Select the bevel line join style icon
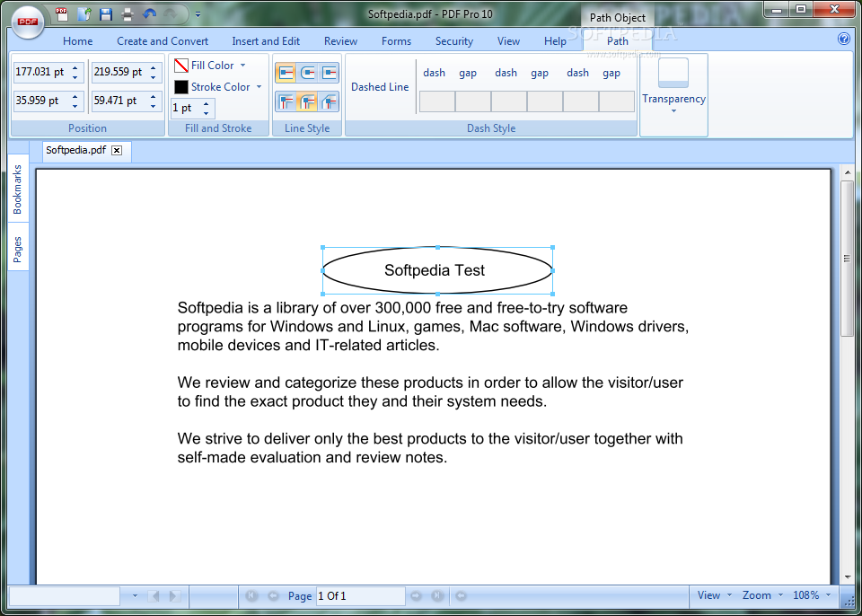 pyautogui.click(x=329, y=101)
